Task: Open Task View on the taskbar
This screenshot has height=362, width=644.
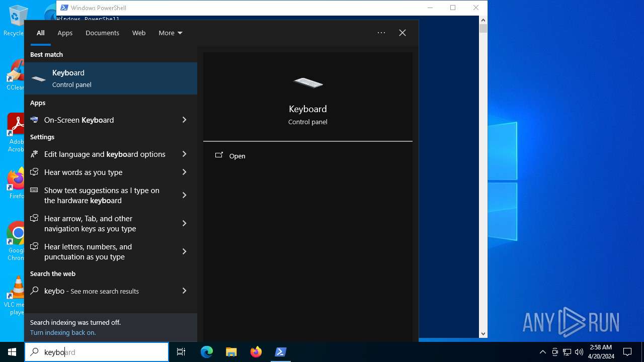Action: coord(181,352)
